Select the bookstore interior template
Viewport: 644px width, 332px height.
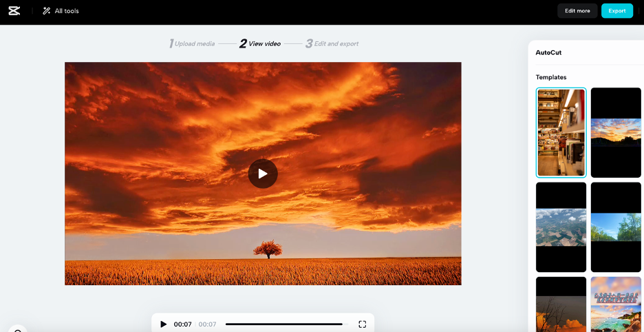[561, 132]
